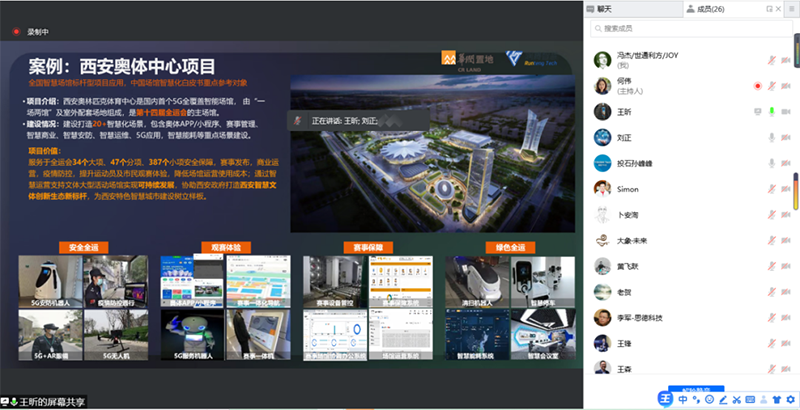Screen dimensions: 800x410
Task: Switch to the 聊天 chat tab
Action: tap(633, 9)
